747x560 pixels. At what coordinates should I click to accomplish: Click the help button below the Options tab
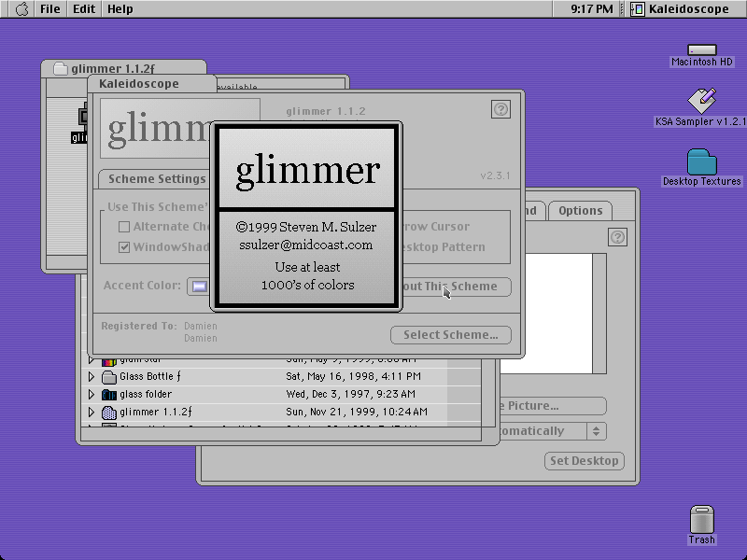pos(617,237)
